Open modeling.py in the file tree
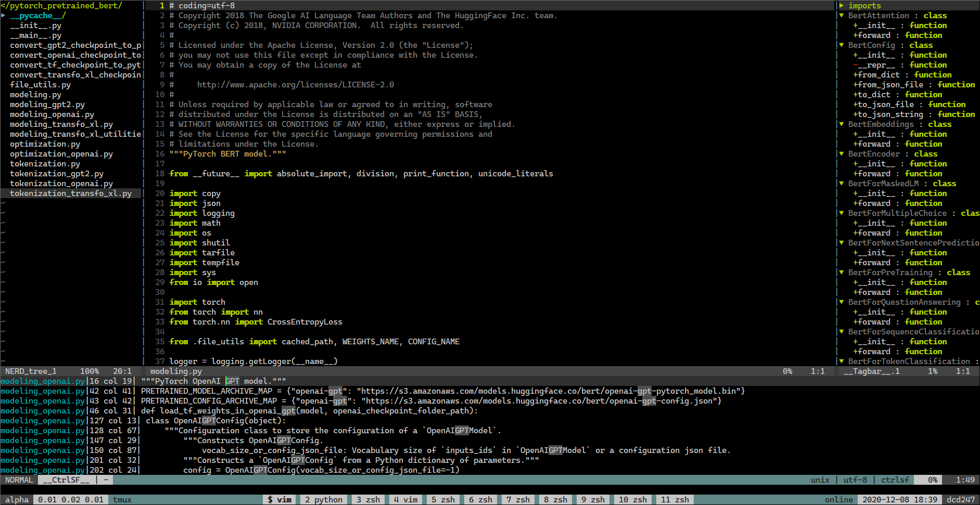Screen dimensions: 980x505 point(35,95)
